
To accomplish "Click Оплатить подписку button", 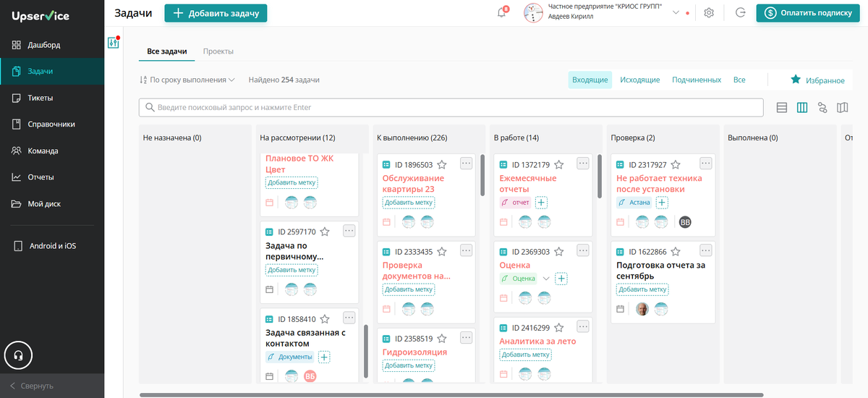I will coord(808,13).
